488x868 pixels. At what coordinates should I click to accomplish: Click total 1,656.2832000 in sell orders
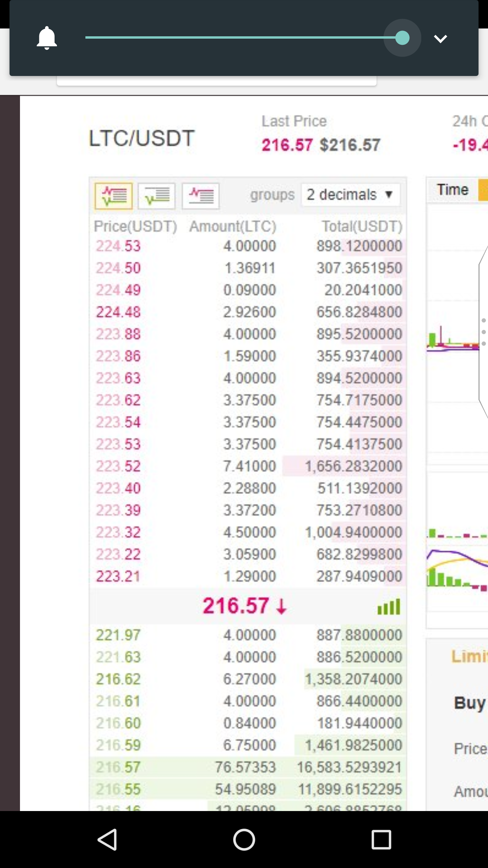pyautogui.click(x=353, y=466)
